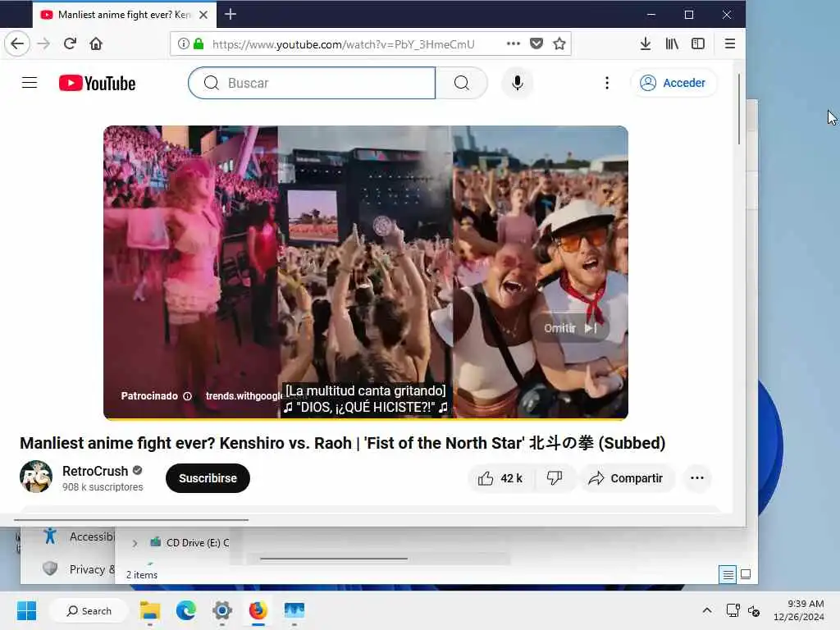Show hidden system tray icons
Image resolution: width=840 pixels, height=630 pixels.
click(x=707, y=610)
